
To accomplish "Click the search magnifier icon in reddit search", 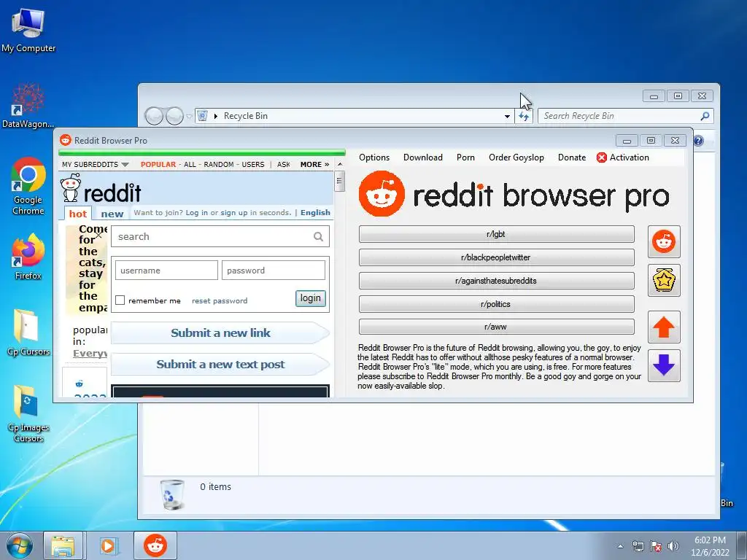I will pyautogui.click(x=318, y=237).
